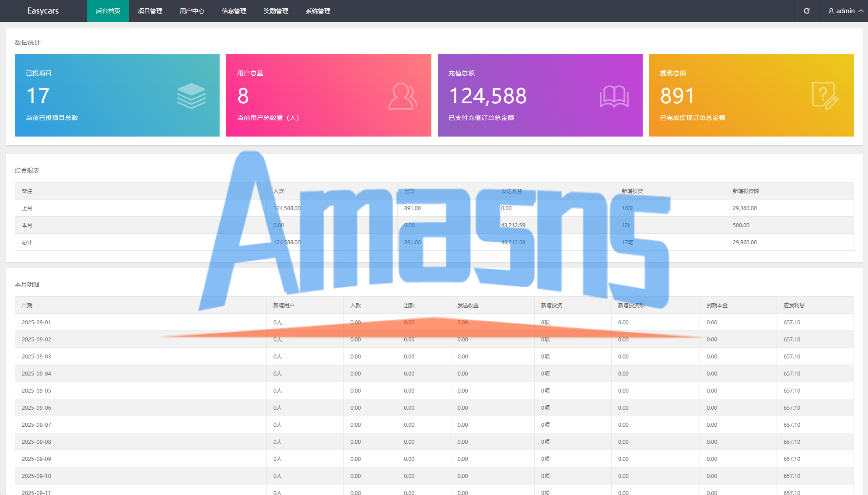
Task: Open the 奖励管理 menu
Action: point(276,11)
